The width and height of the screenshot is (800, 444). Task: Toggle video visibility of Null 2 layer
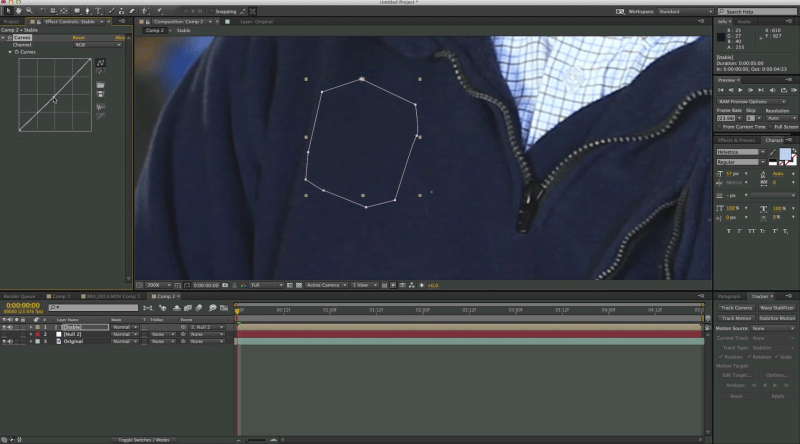pyautogui.click(x=4, y=334)
